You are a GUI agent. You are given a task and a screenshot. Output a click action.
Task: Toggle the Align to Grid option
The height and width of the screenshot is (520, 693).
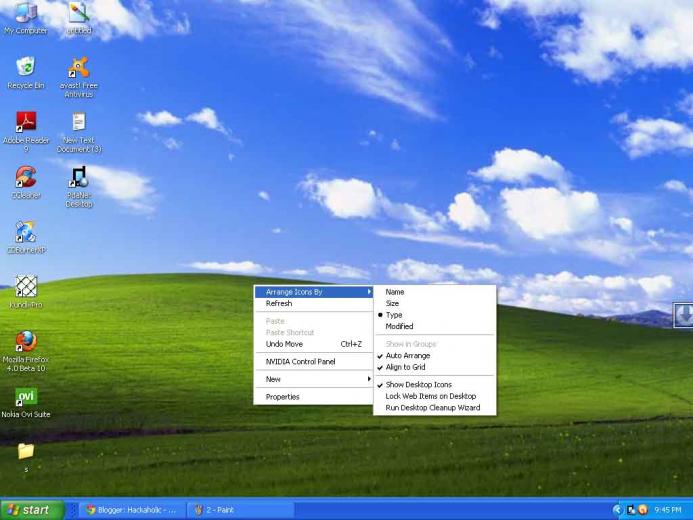point(434,367)
